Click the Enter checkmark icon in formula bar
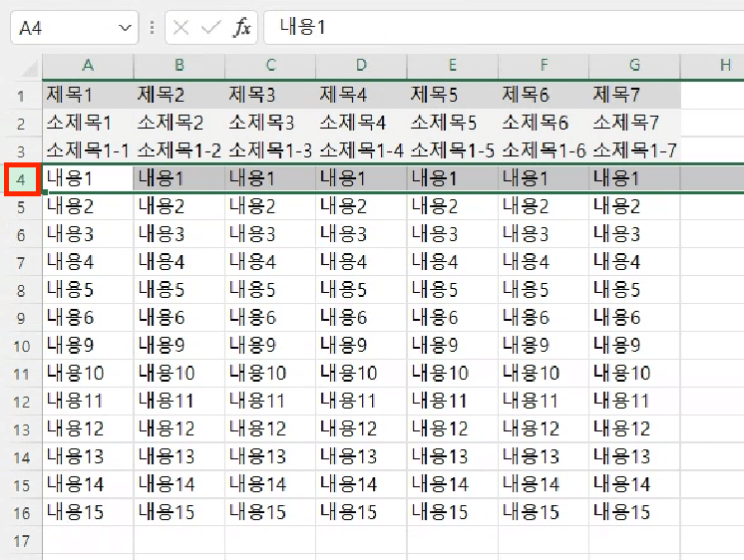This screenshot has height=560, width=744. [x=211, y=28]
